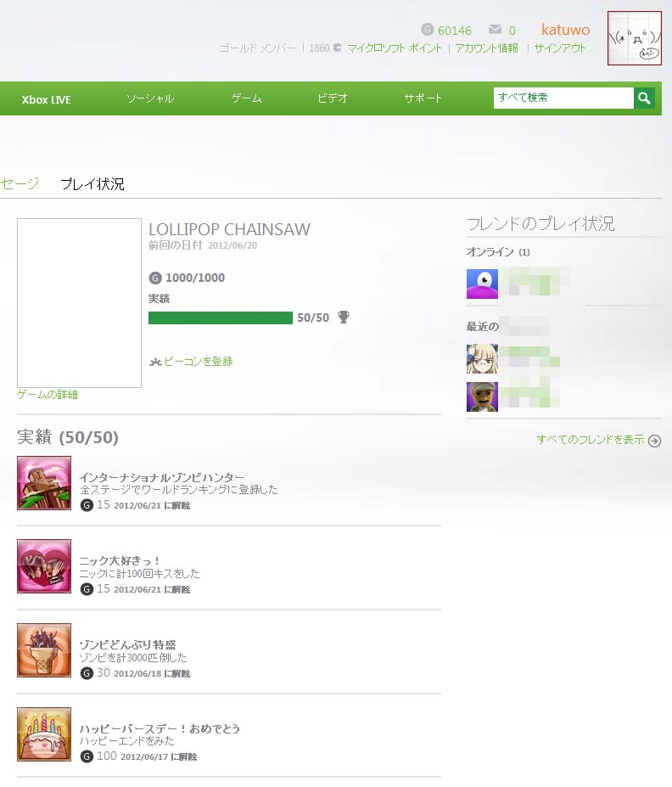Click the サインアウト link
This screenshot has height=787, width=672.
pyautogui.click(x=560, y=48)
